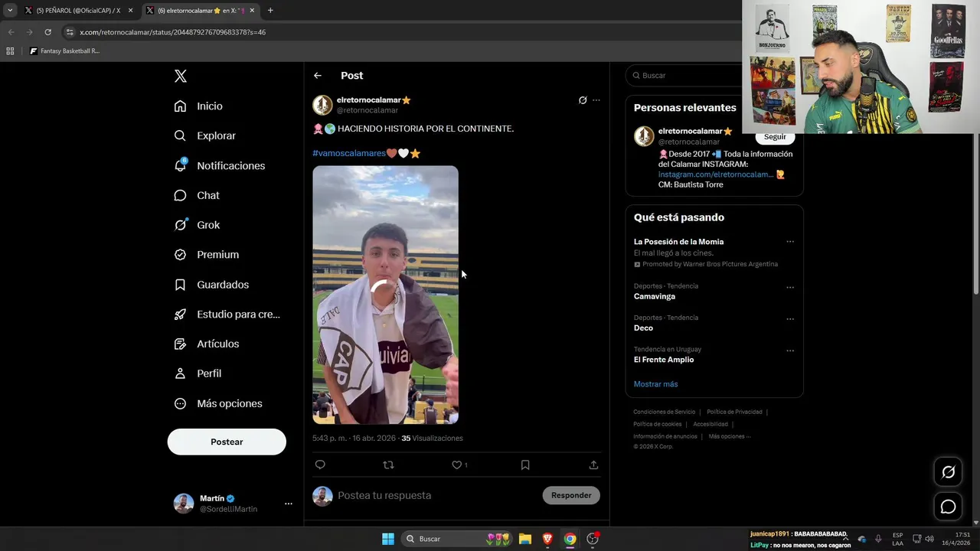Click the back arrow beside Post
The width and height of the screenshot is (980, 551).
pyautogui.click(x=318, y=76)
